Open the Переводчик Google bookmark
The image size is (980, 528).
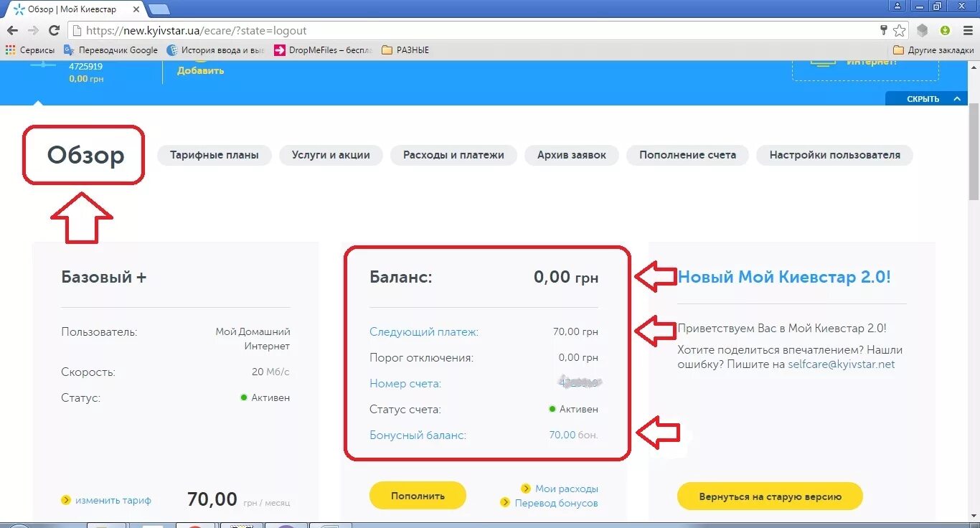click(x=111, y=50)
